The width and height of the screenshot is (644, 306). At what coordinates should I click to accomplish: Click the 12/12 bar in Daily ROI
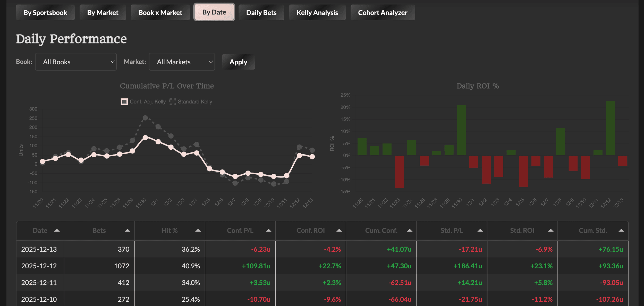pos(610,128)
